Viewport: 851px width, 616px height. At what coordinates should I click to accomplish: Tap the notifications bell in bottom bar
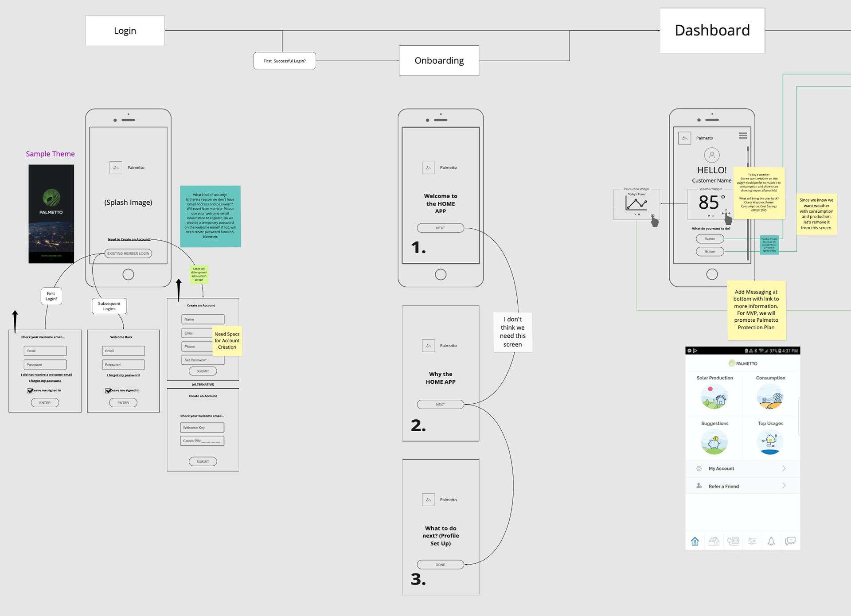[x=771, y=541]
